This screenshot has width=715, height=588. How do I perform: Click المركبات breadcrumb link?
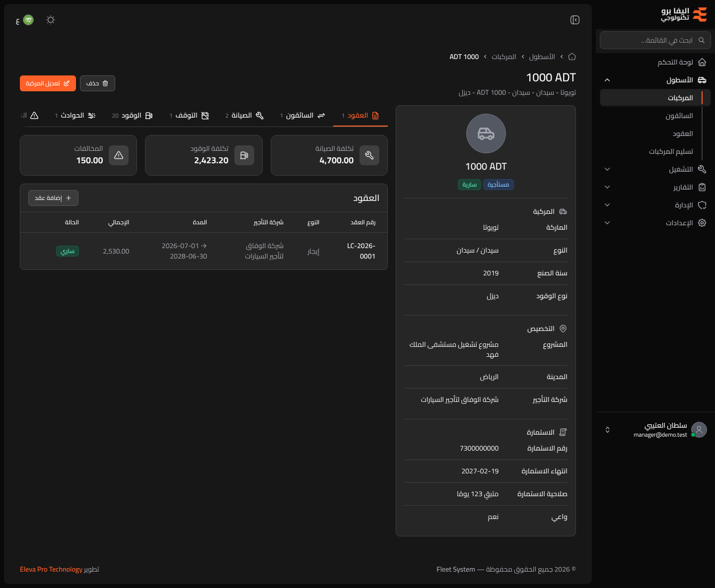[x=504, y=57]
